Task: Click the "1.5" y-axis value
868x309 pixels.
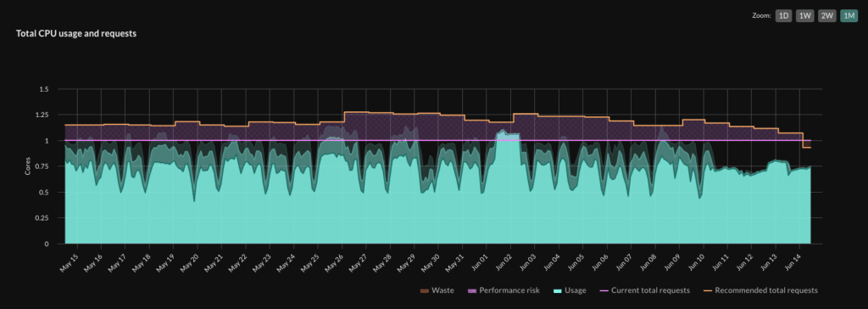Action: pyautogui.click(x=44, y=89)
